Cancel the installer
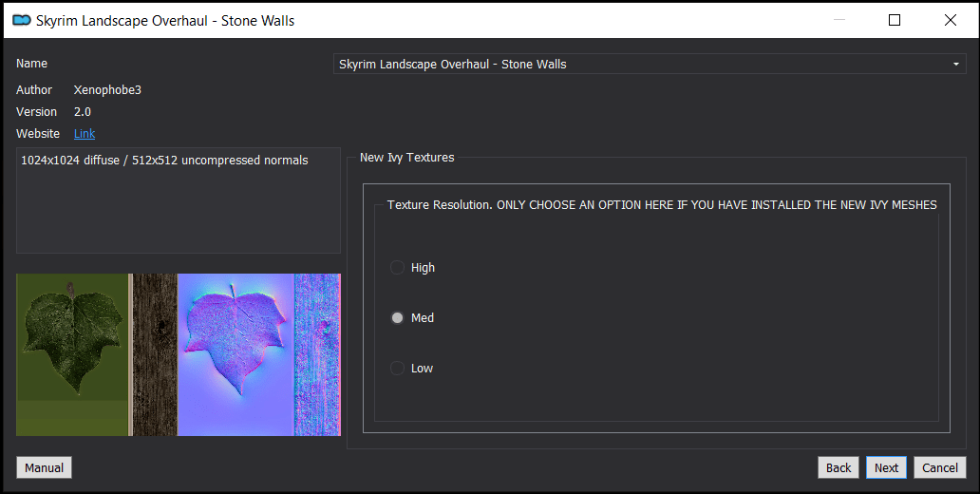 click(940, 467)
